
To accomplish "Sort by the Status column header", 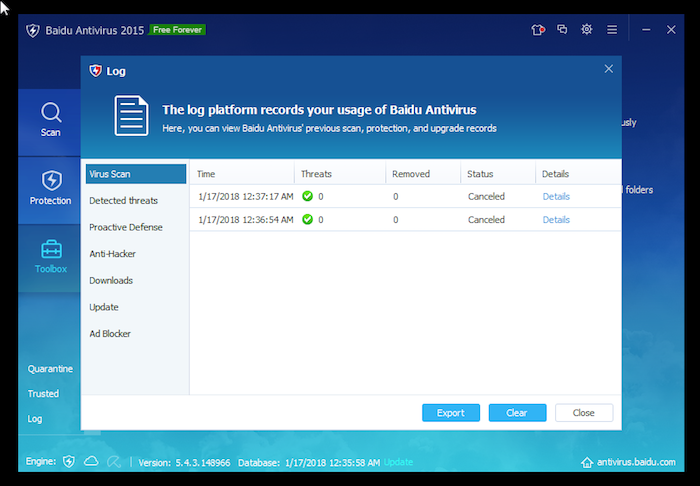I will pos(498,174).
